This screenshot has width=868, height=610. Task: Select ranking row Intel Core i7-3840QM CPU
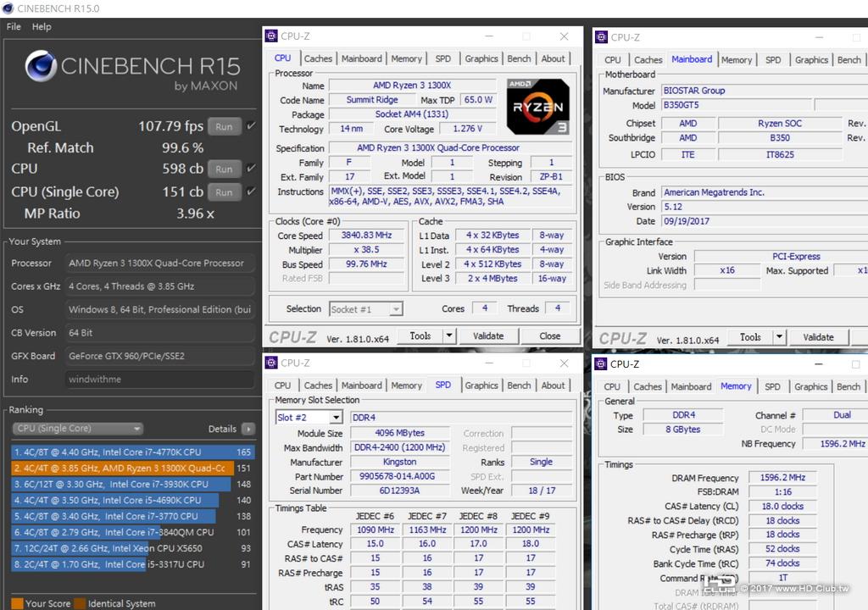pyautogui.click(x=132, y=532)
